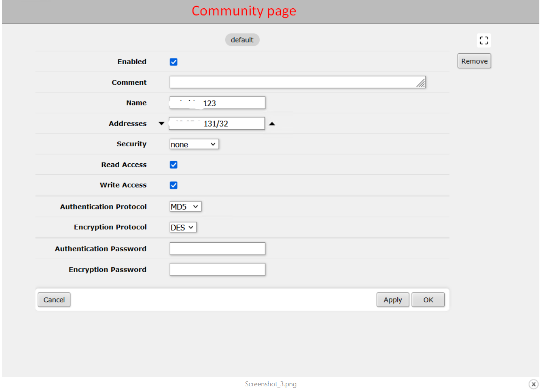Toggle the Write Access checkbox
Viewport: 542px width, 392px height.
point(174,185)
